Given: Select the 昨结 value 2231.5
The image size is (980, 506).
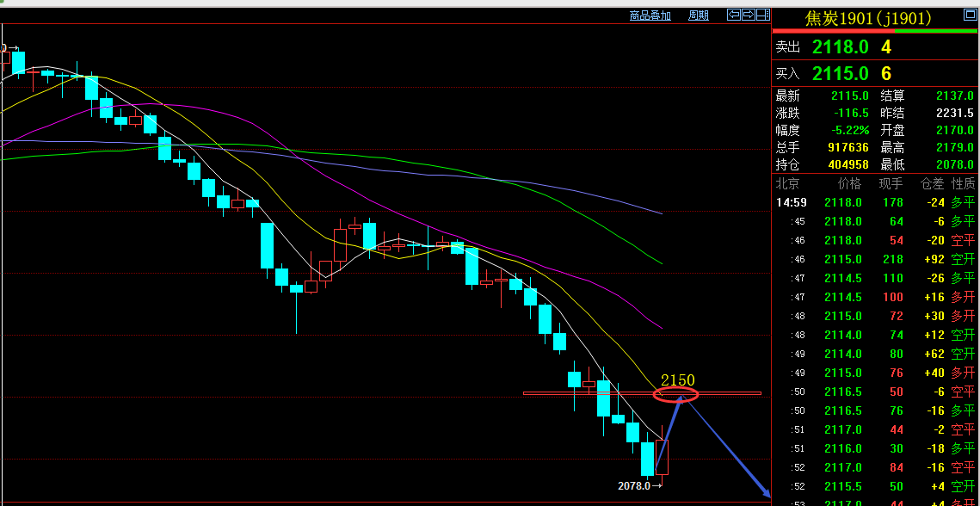Looking at the screenshot, I should pos(955,114).
